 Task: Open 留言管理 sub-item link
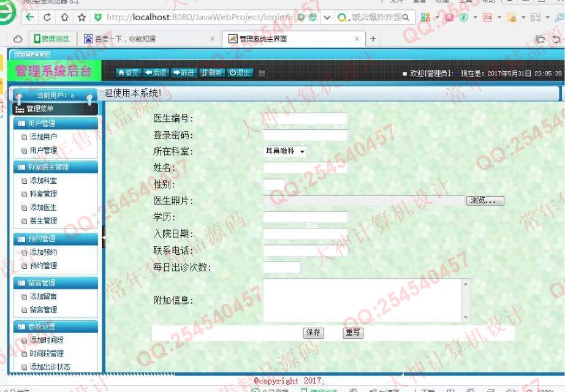point(43,310)
